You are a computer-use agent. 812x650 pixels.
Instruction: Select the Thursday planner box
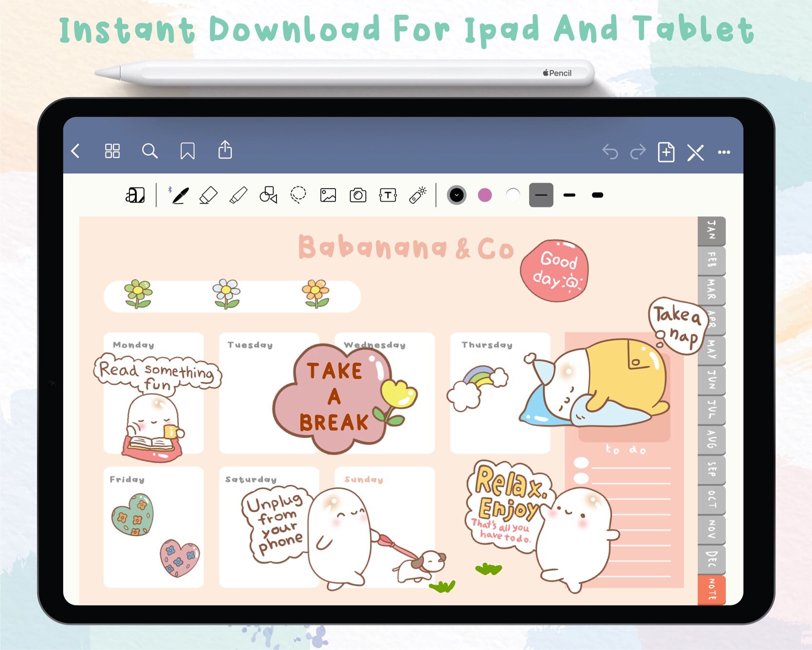[500, 393]
